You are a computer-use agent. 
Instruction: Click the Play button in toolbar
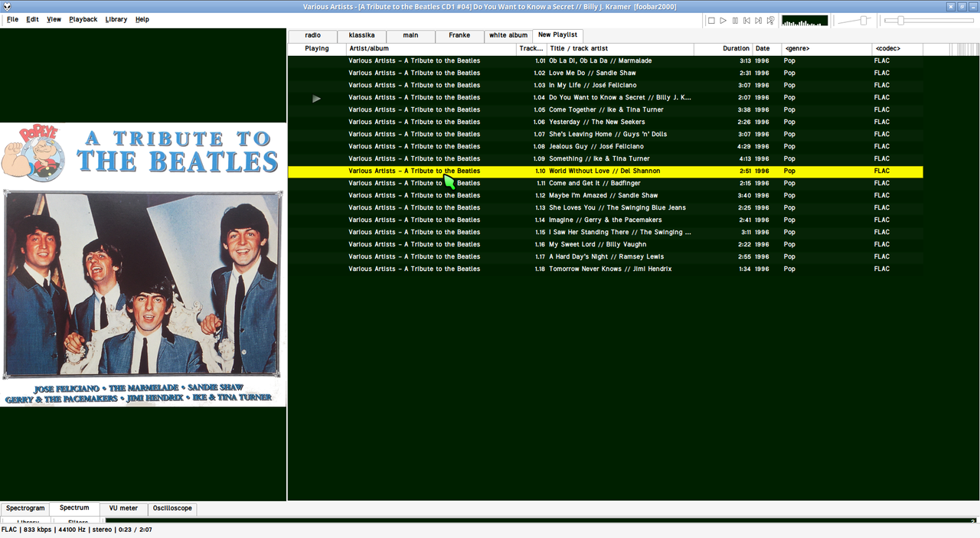(723, 21)
